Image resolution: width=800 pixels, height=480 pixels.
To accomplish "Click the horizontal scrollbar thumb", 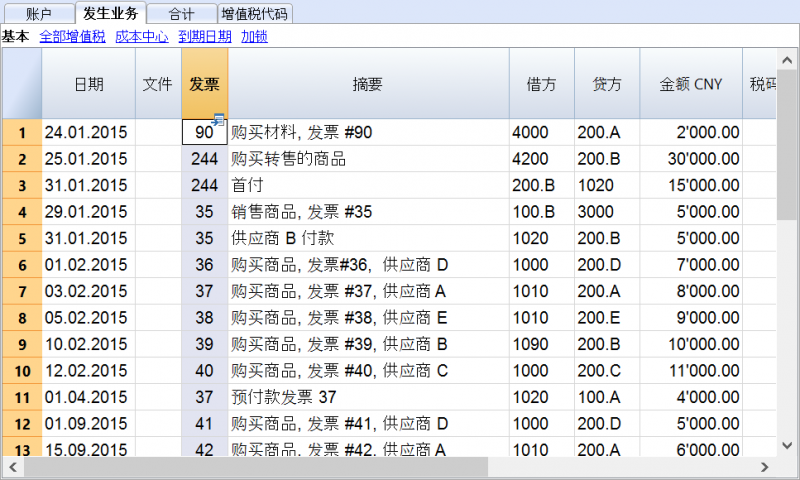I will pos(256,467).
